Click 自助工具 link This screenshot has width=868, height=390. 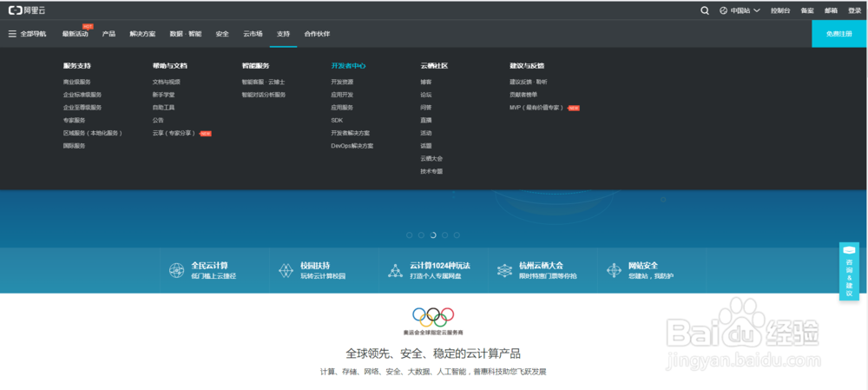164,108
